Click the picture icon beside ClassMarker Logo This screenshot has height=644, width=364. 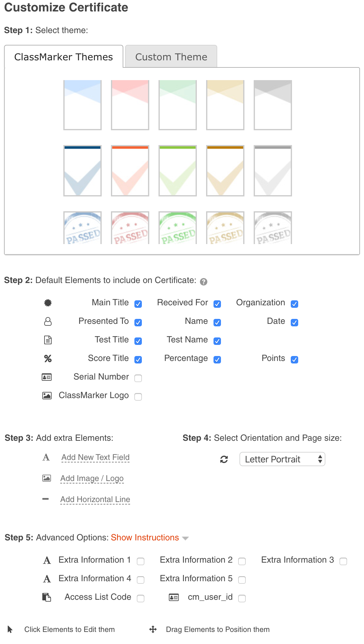(x=47, y=396)
